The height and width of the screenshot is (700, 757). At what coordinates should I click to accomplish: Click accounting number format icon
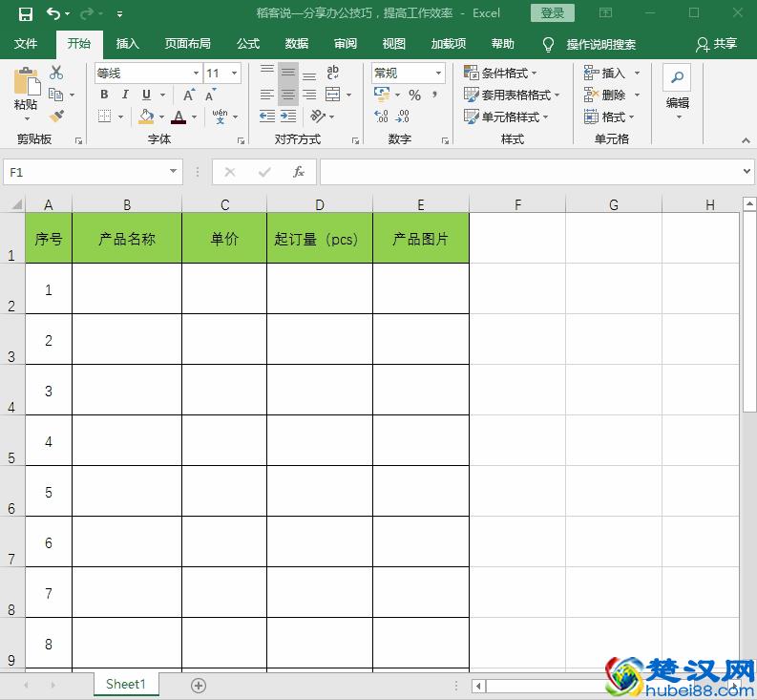point(382,95)
